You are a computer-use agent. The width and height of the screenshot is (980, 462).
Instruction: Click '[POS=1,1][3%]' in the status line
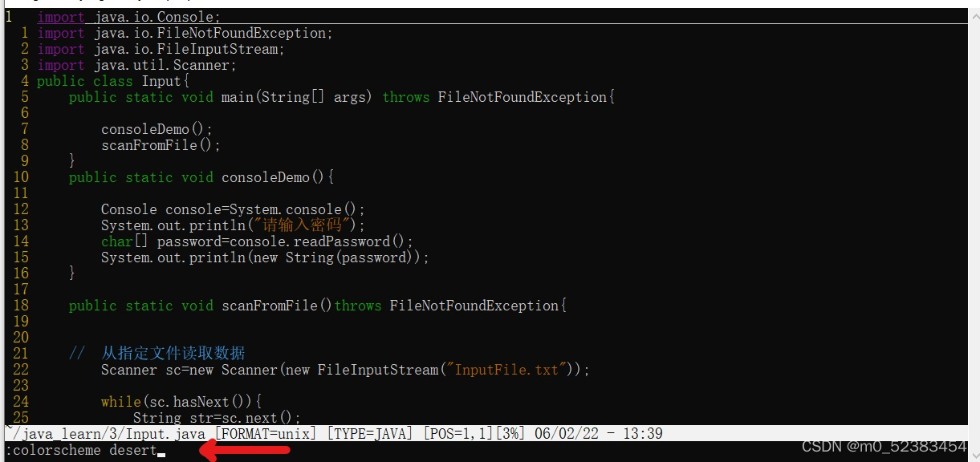474,434
